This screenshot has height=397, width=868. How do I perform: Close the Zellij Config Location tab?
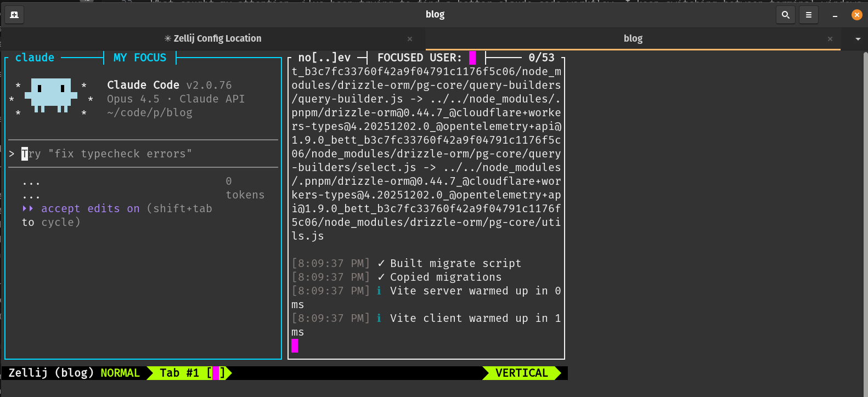coord(410,39)
